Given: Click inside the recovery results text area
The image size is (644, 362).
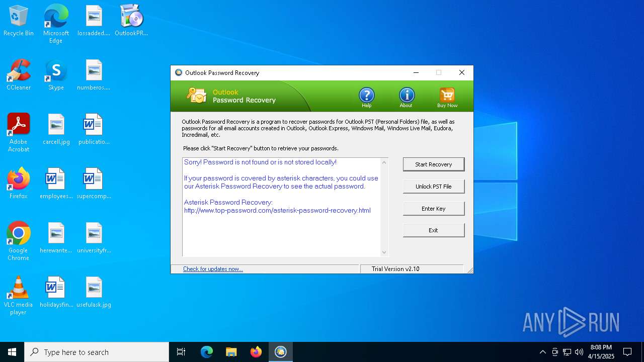Looking at the screenshot, I should [x=282, y=207].
